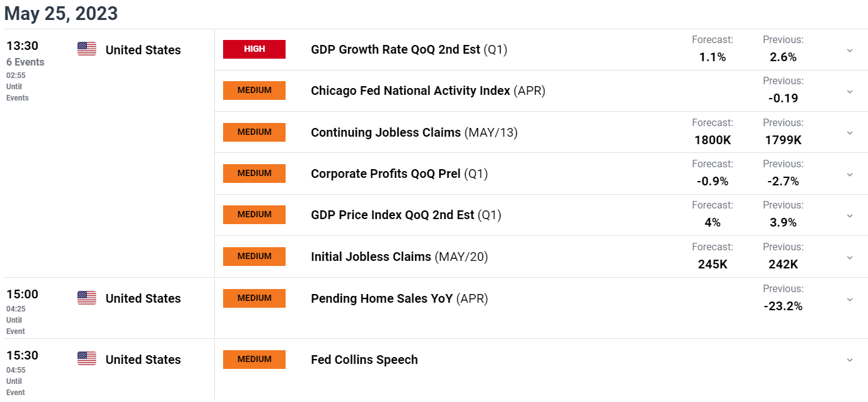The width and height of the screenshot is (868, 402).
Task: Expand Pending Home Sales YoY chevron
Action: pyautogui.click(x=850, y=299)
